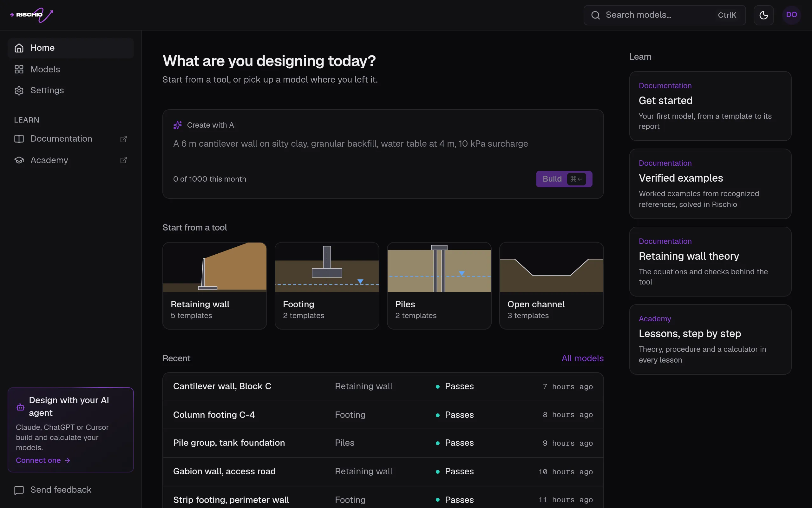Open the All models link
The width and height of the screenshot is (812, 508).
click(x=582, y=358)
